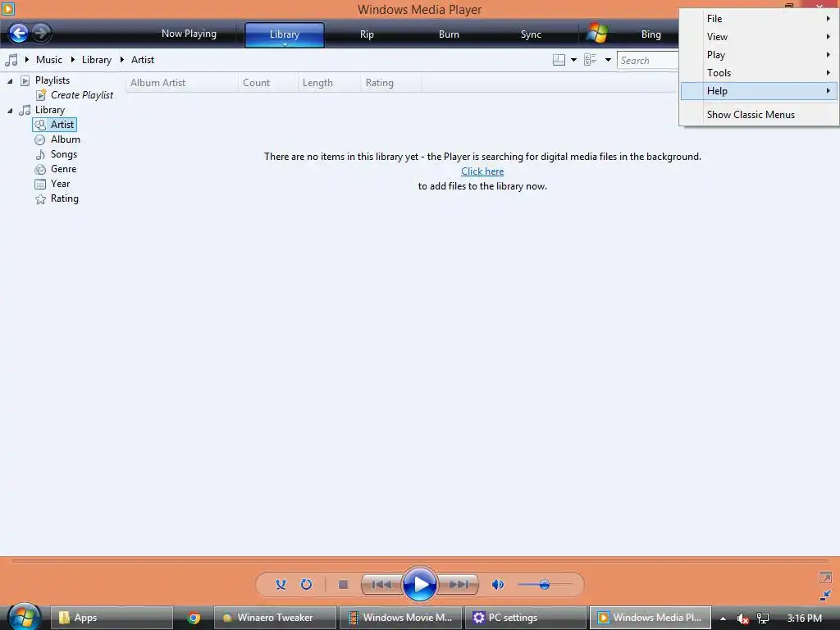Switch to the Burn tab
Screen dimensions: 840x630
pos(449,34)
